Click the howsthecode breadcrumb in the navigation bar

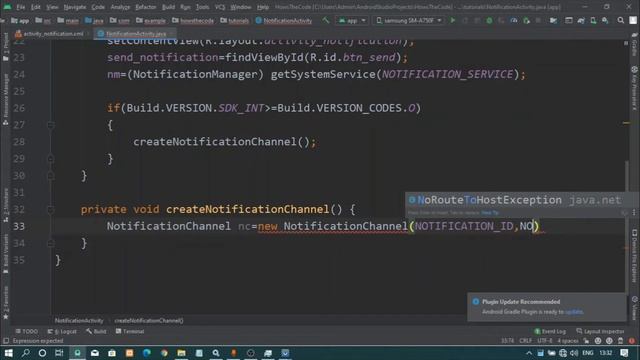[x=193, y=20]
